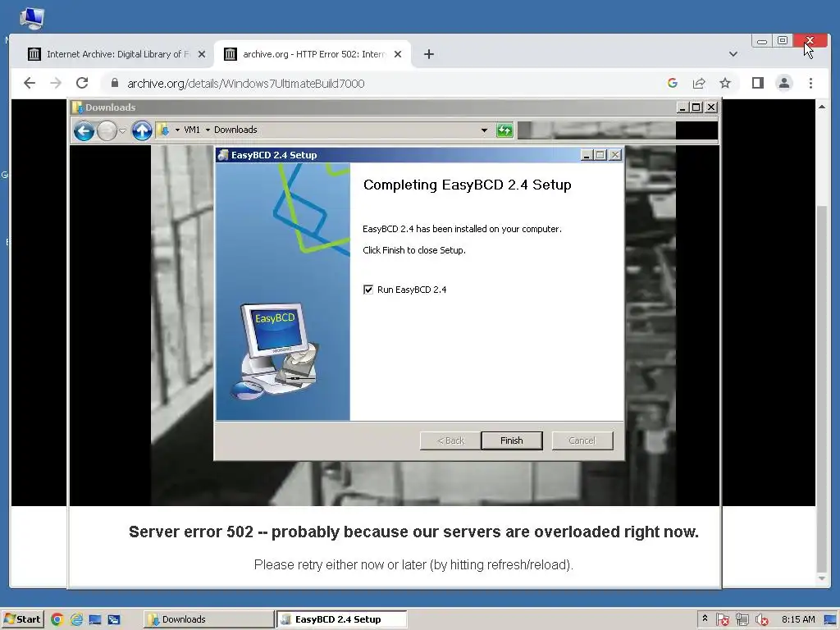The image size is (840, 630).
Task: Go up one folder in Downloads window
Action: coord(142,130)
